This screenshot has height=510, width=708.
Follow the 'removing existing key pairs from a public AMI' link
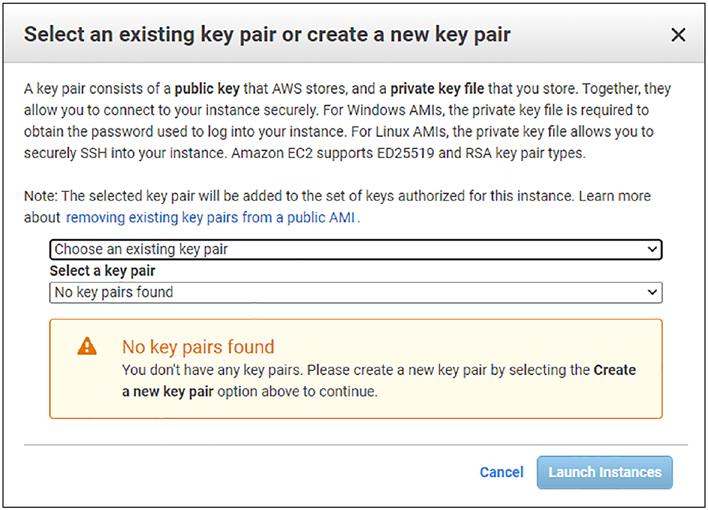pos(210,218)
